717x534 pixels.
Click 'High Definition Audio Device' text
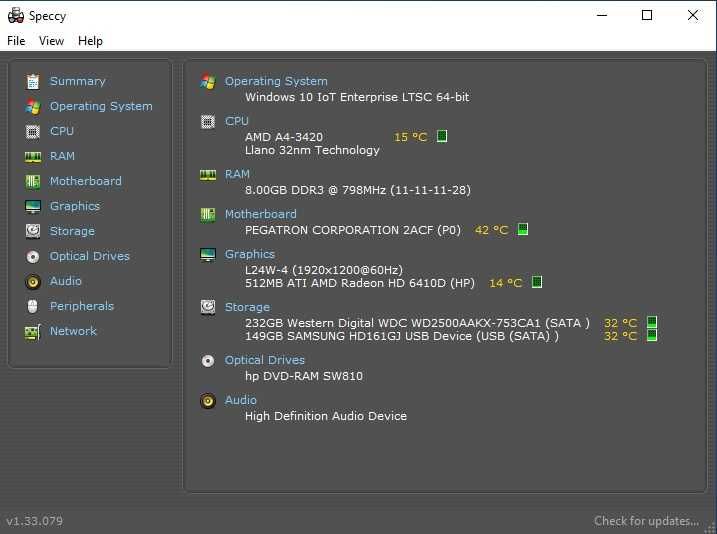(326, 416)
